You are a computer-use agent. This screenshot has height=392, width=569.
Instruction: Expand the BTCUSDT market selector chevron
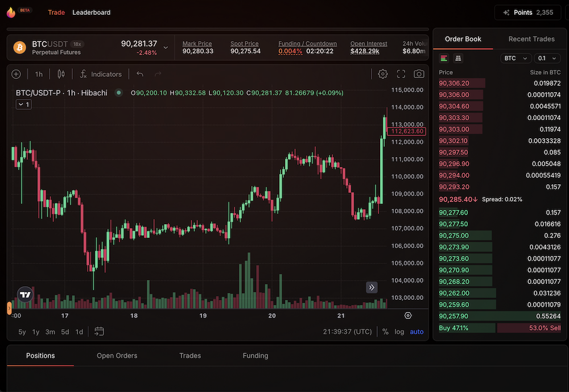[166, 48]
